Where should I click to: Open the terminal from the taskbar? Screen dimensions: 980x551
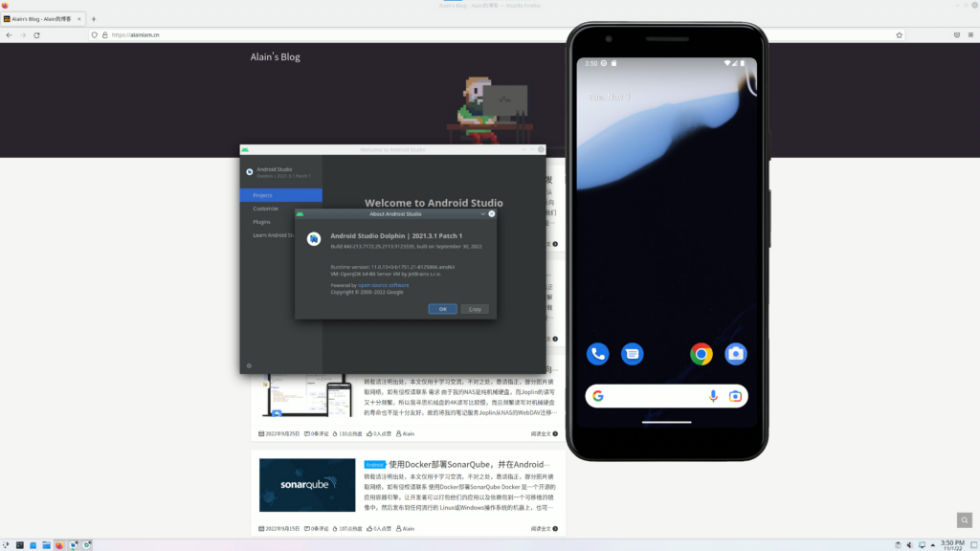coord(20,544)
